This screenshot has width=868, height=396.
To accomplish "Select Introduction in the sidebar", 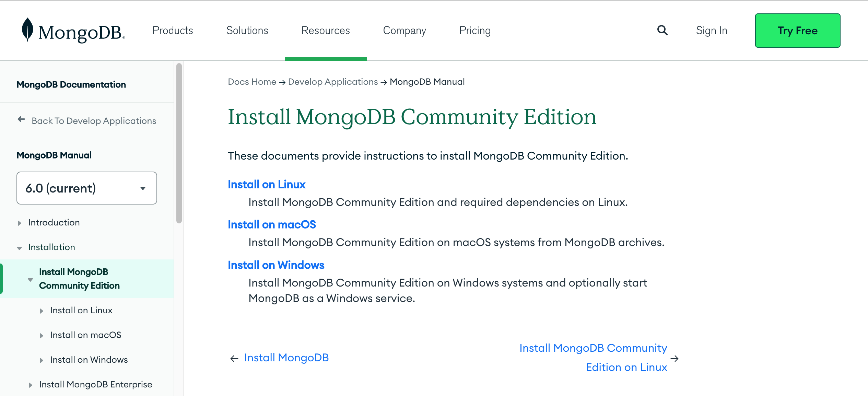I will click(x=54, y=223).
